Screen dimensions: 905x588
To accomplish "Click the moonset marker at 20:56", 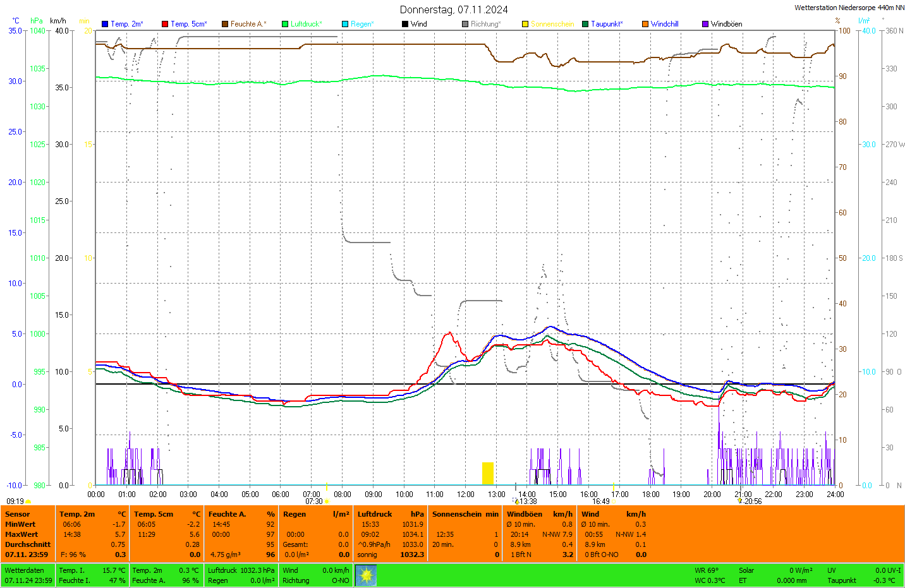I will coord(740,501).
